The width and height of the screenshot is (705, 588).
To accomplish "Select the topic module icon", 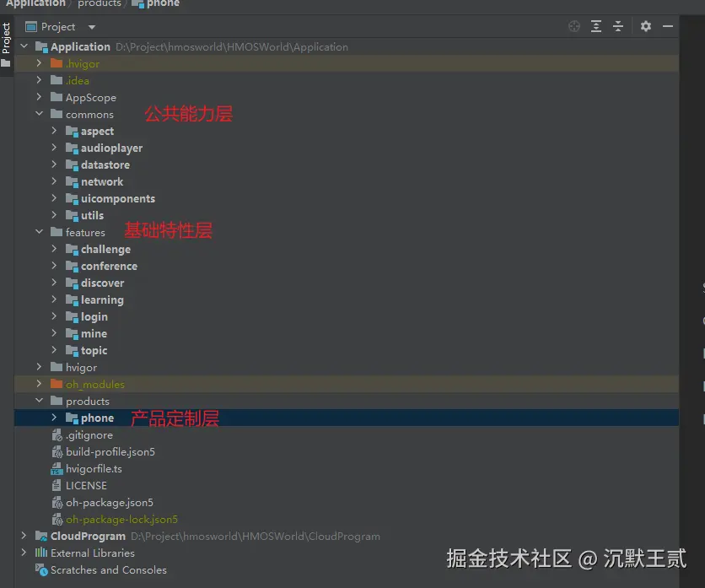I will [72, 350].
